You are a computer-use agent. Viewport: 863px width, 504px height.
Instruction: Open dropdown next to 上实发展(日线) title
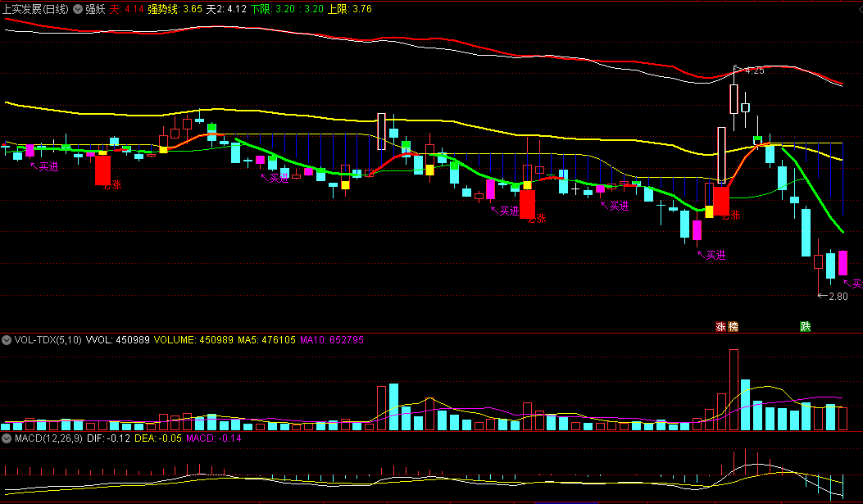click(x=78, y=9)
